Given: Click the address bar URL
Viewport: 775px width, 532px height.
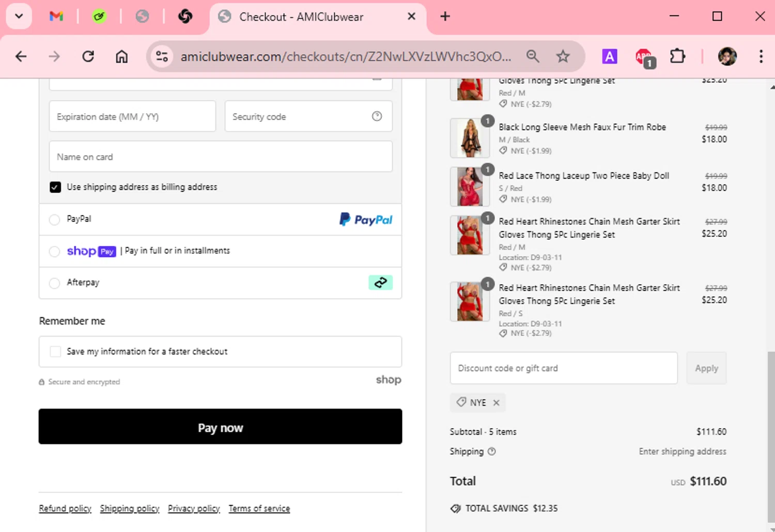Looking at the screenshot, I should click(x=346, y=56).
